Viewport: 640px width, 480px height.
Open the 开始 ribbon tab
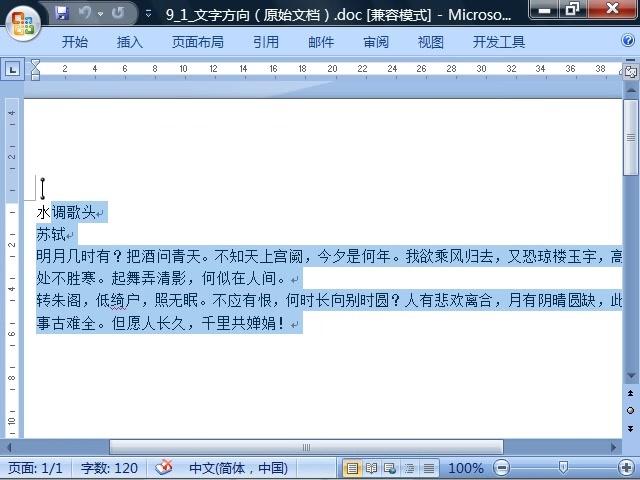click(x=75, y=42)
